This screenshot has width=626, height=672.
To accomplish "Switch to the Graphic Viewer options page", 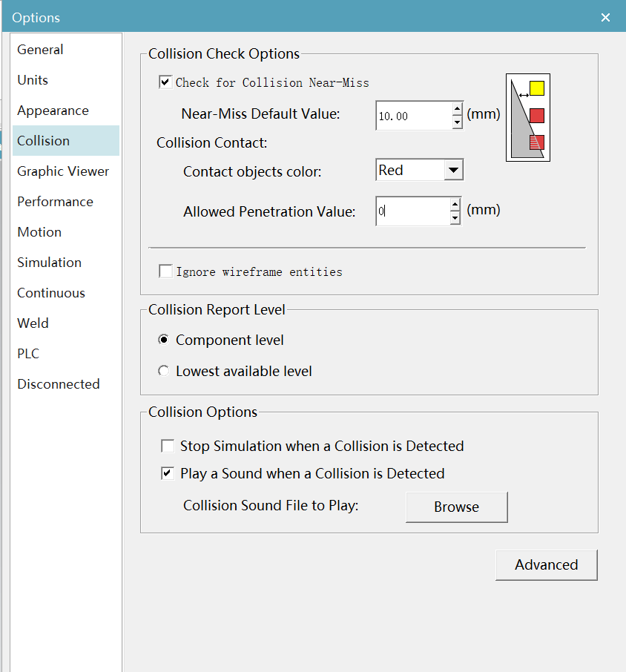I will [63, 171].
